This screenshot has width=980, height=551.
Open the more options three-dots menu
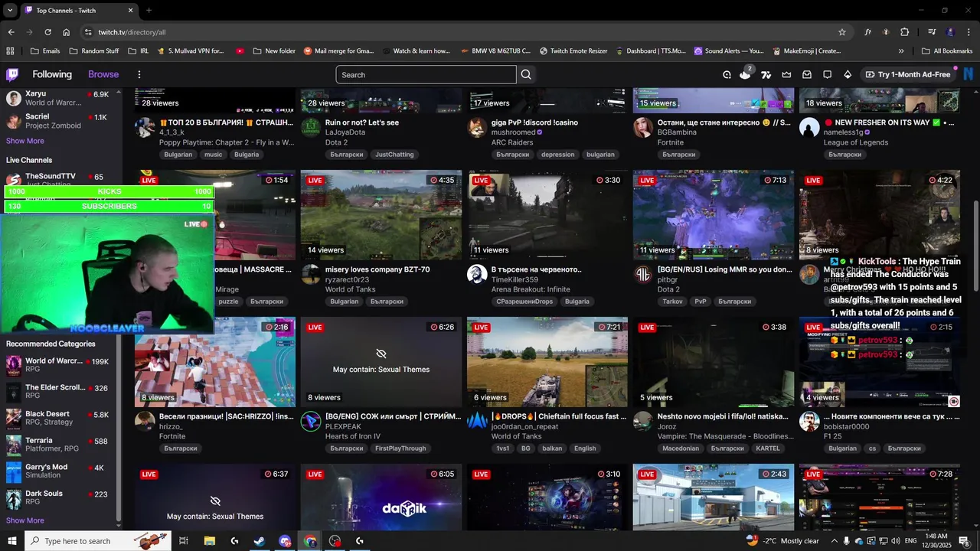(139, 74)
